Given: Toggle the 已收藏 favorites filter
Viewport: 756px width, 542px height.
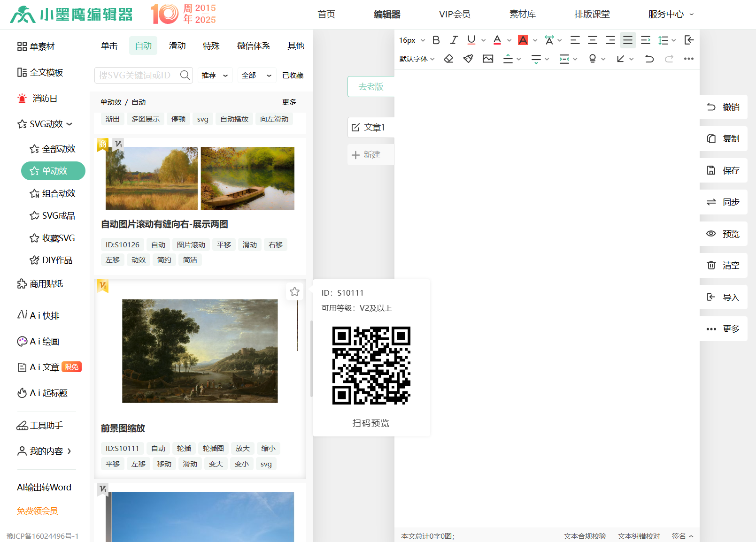Looking at the screenshot, I should 293,76.
